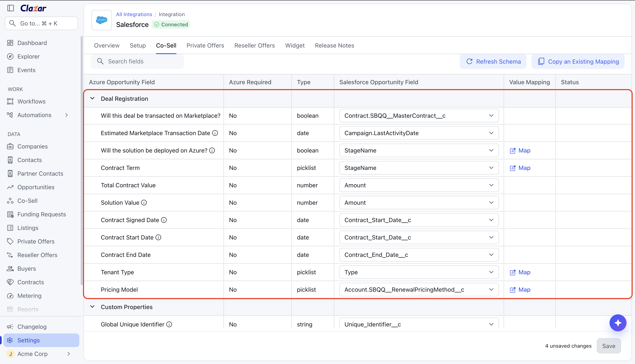The width and height of the screenshot is (635, 364).
Task: Click the floating sparkle assistant button
Action: (618, 323)
